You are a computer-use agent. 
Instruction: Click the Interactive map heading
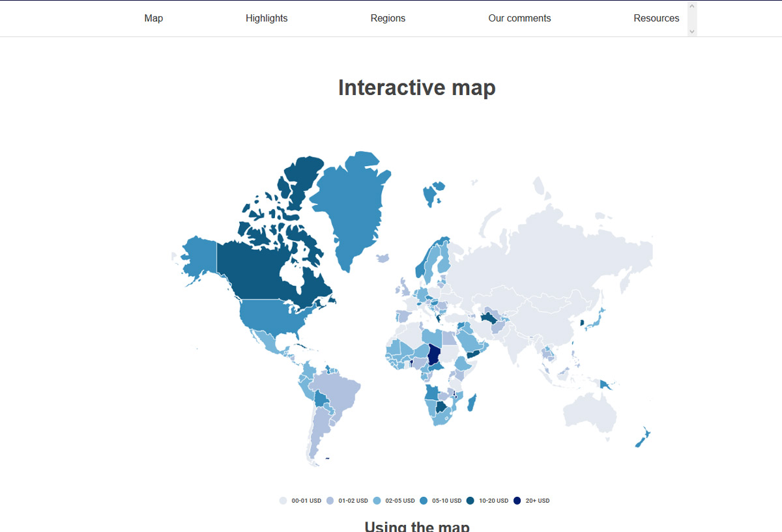[417, 87]
